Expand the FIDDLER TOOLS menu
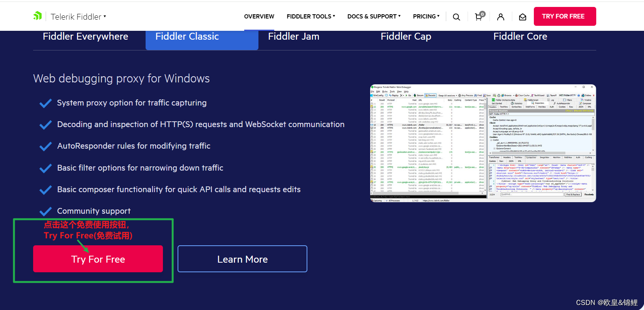 point(311,17)
